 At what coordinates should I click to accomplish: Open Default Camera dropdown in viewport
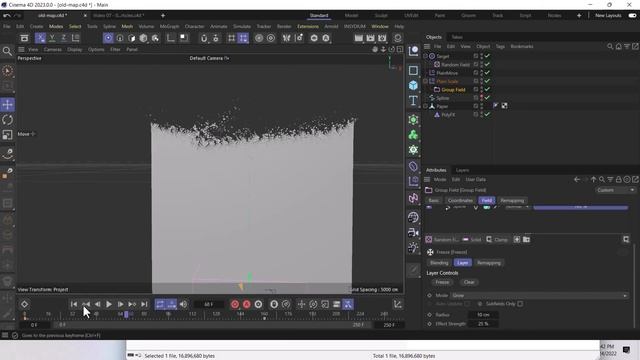click(x=209, y=58)
